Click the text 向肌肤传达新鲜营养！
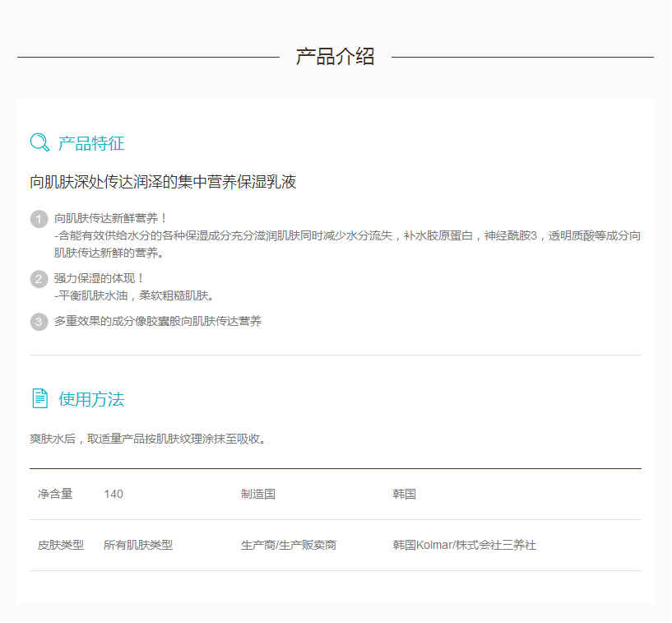Viewport: 672px width, 623px height. [x=111, y=218]
